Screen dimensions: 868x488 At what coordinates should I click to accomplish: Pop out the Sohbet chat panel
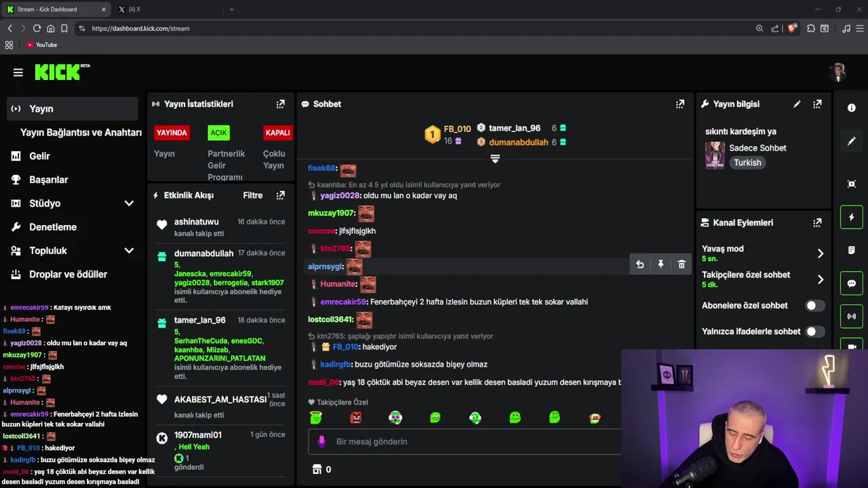(x=680, y=104)
